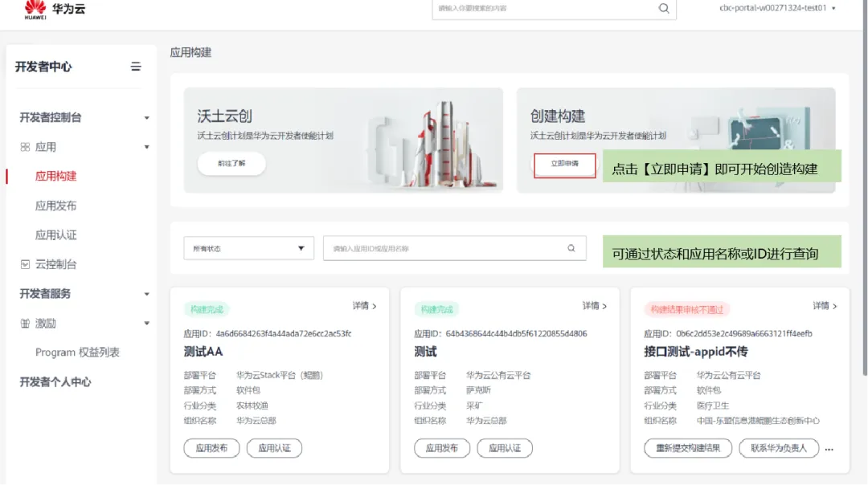Viewport: 868px width, 485px height.
Task: Open 开发者个人中心 in sidebar
Action: click(x=55, y=382)
